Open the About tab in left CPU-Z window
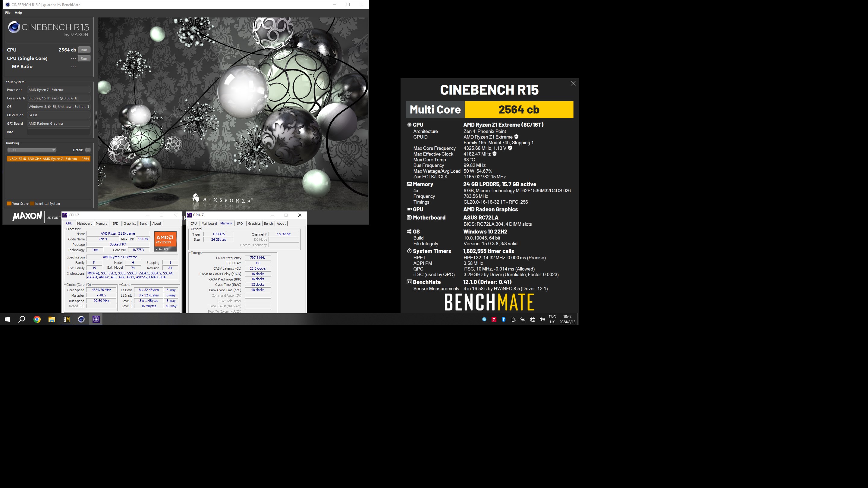 [x=157, y=223]
